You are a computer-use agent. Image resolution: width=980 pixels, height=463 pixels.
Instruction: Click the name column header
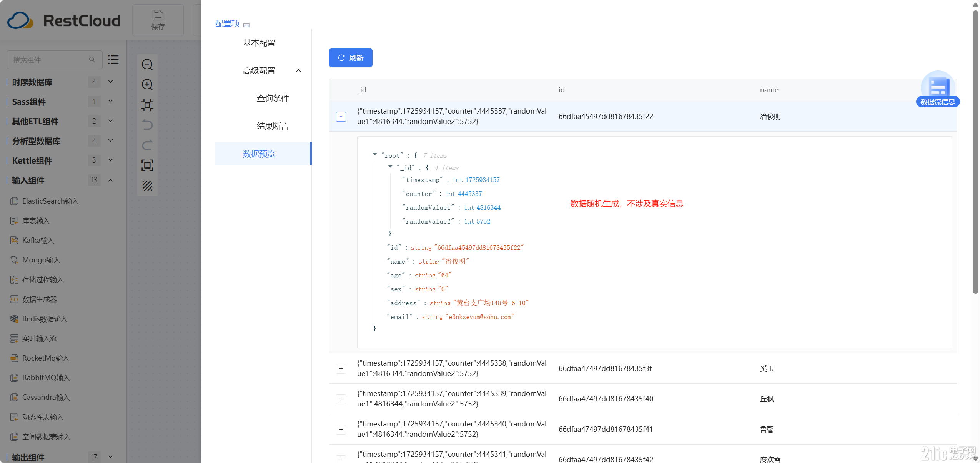769,90
